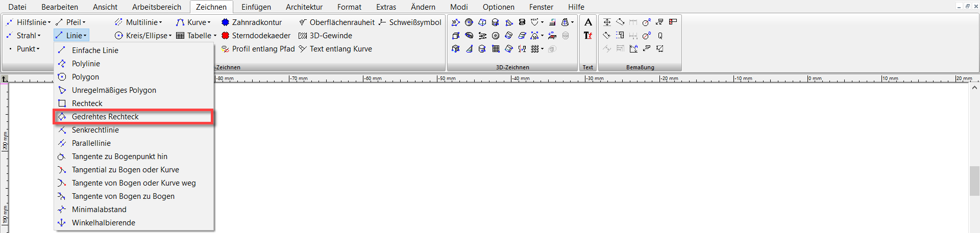Switch to the Ansicht tab

tap(105, 7)
